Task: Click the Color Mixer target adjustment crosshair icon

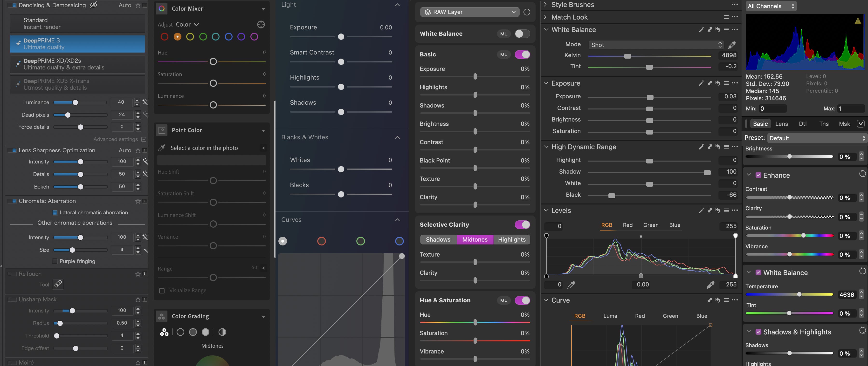Action: [261, 24]
